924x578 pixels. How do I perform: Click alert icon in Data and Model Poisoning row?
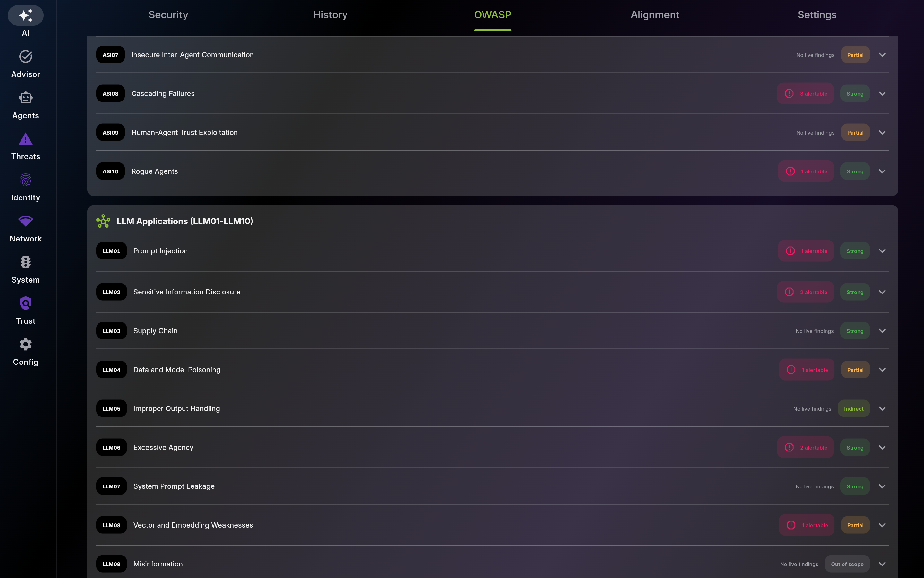coord(791,370)
